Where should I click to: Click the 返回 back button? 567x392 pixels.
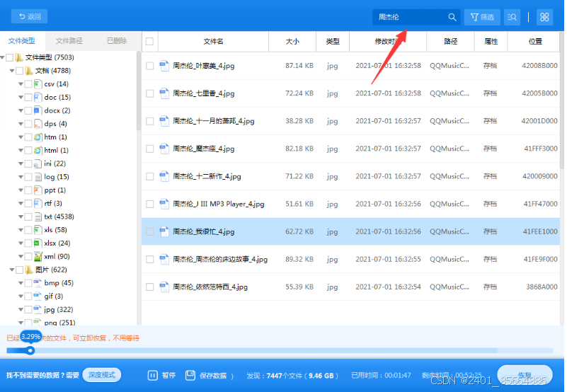click(29, 16)
